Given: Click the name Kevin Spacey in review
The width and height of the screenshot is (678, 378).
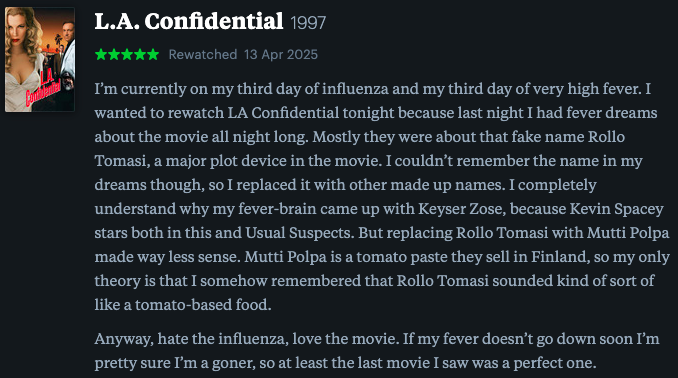Looking at the screenshot, I should 617,209.
